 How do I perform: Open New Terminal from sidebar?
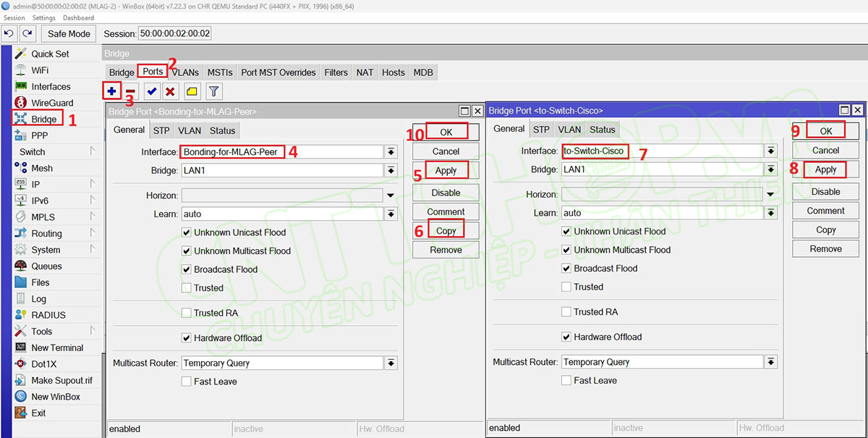pos(57,348)
